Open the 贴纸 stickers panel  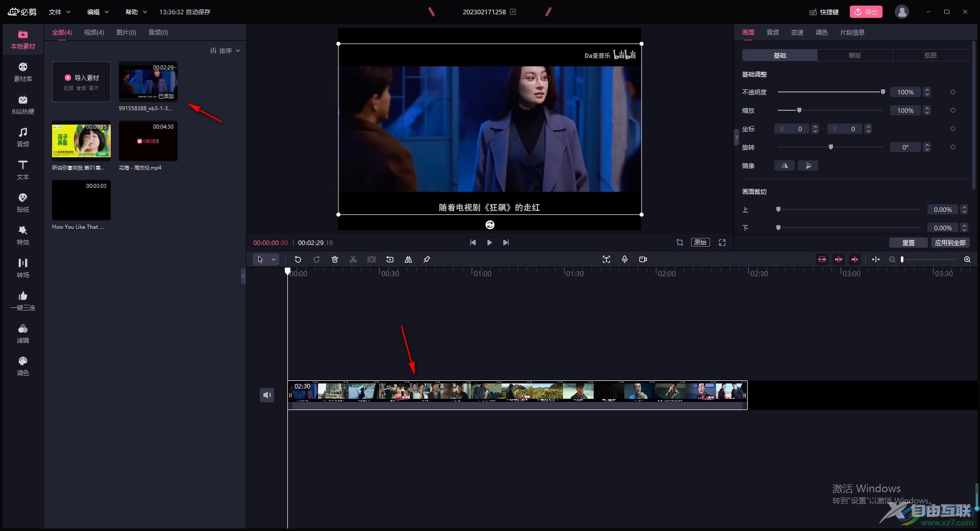[x=23, y=203]
